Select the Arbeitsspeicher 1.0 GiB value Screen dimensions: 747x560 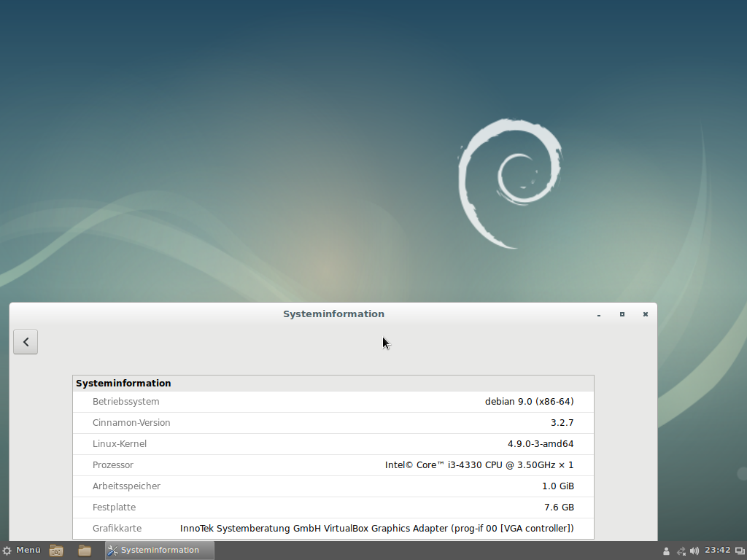557,486
